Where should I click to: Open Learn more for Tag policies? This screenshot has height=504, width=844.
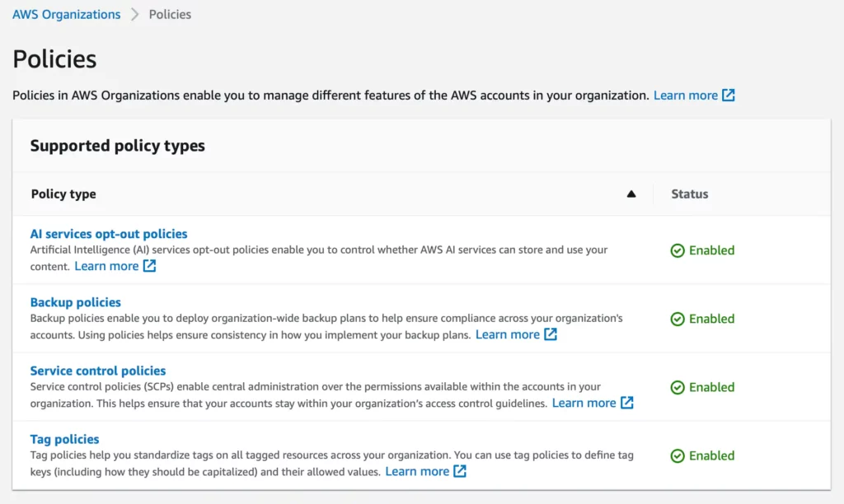[417, 471]
